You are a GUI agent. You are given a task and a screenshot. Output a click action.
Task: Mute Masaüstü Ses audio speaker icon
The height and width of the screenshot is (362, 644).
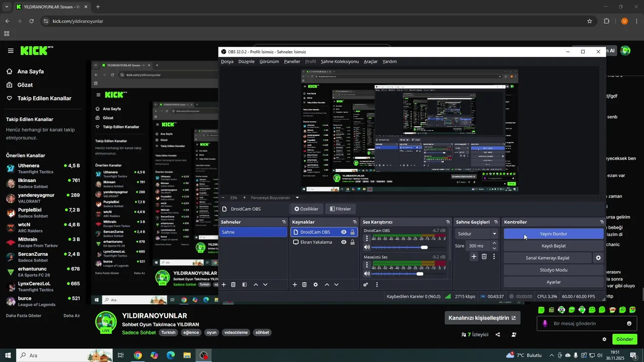click(x=367, y=274)
